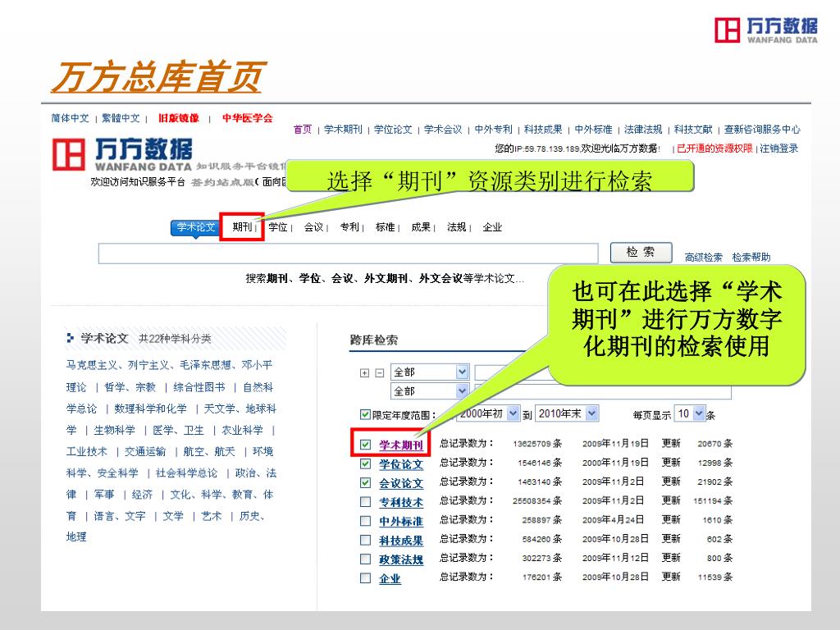Select the 会议 search tab

[x=313, y=227]
